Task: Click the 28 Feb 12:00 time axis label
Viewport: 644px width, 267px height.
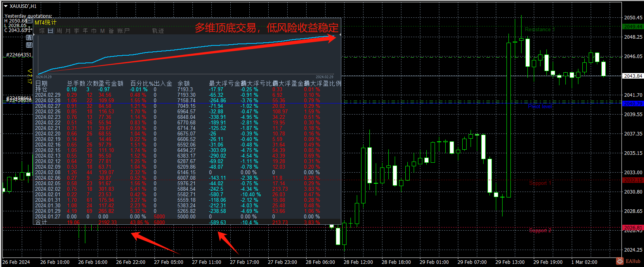Action: [x=358, y=262]
